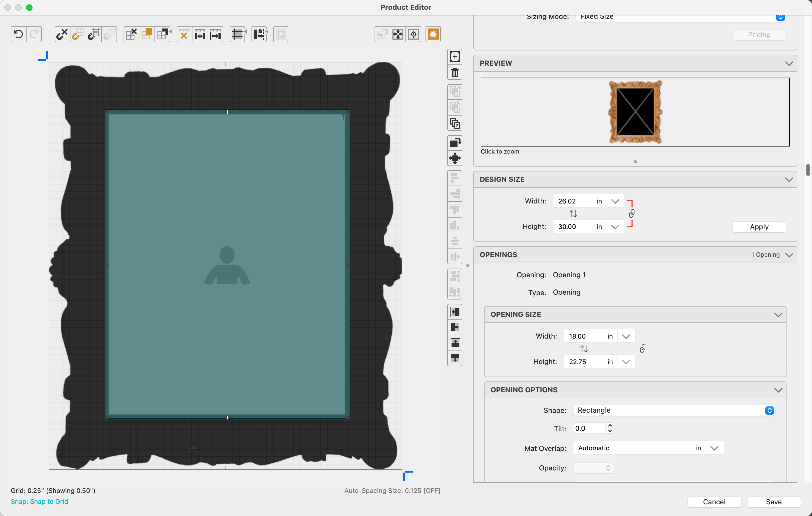
Task: Disable snapping with the magnet-X icon
Action: [62, 34]
